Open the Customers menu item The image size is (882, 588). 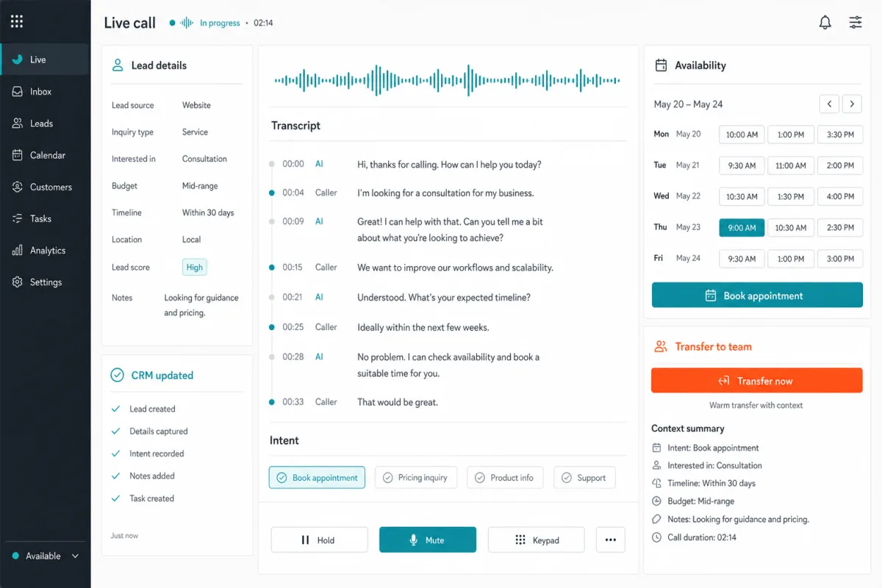click(45, 187)
